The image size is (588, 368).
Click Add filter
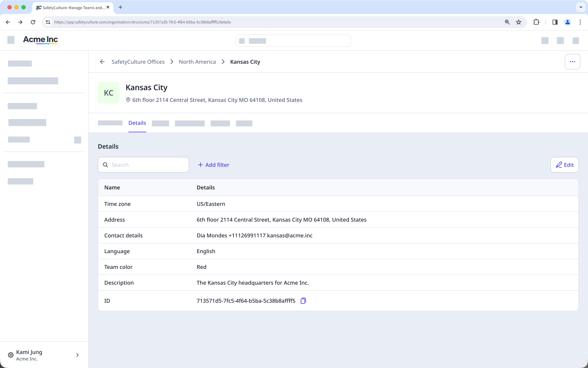pos(213,165)
